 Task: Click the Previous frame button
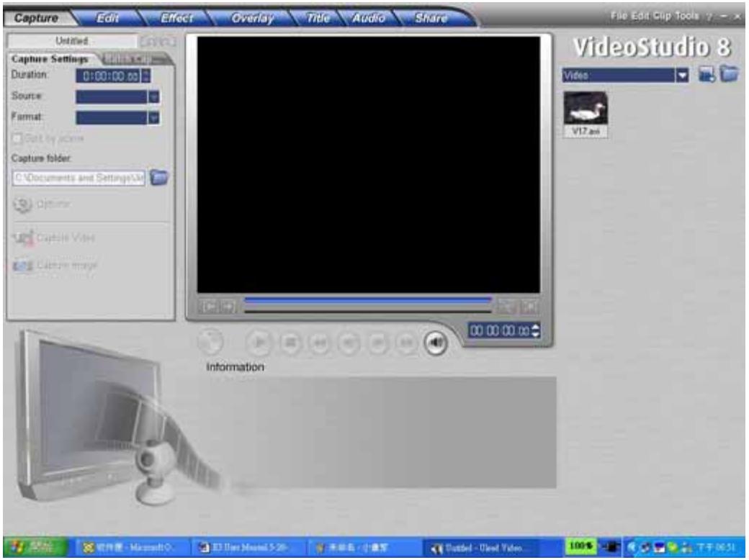click(x=349, y=343)
